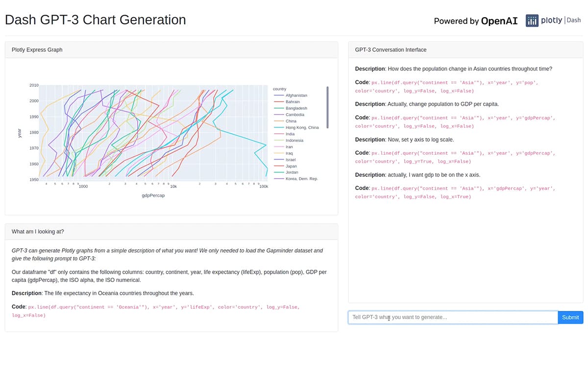Viewport: 588px width, 376px height.
Task: Click the gdpPercap x-axis title
Action: (153, 195)
